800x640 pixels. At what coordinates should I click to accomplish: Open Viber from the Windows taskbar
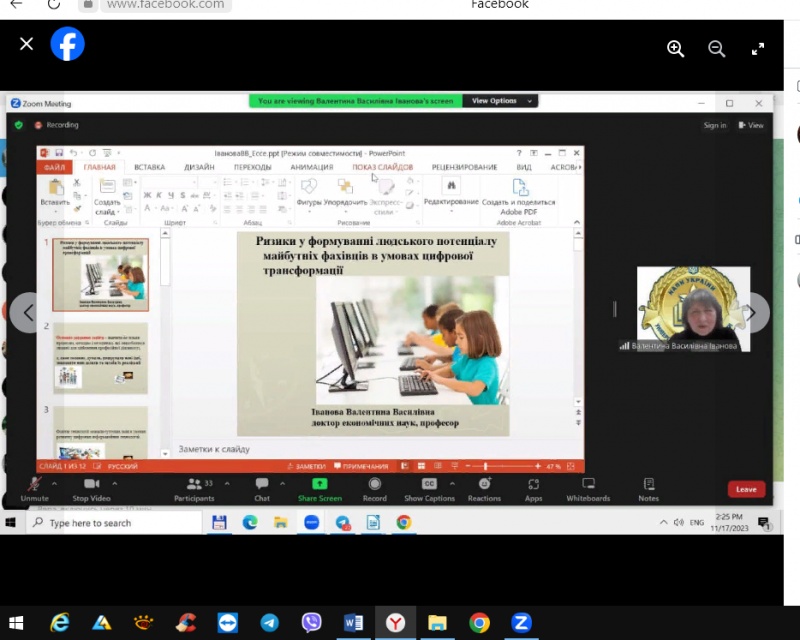pos(311,622)
